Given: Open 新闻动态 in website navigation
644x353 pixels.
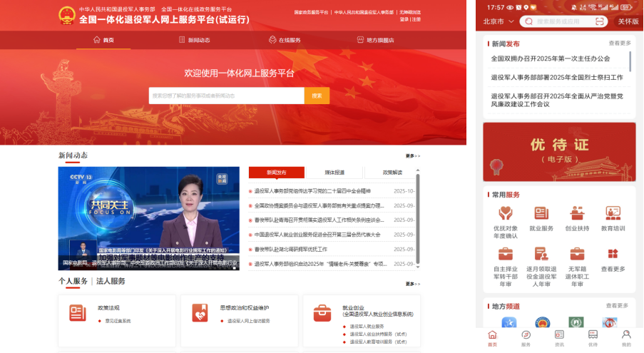Looking at the screenshot, I should [194, 40].
